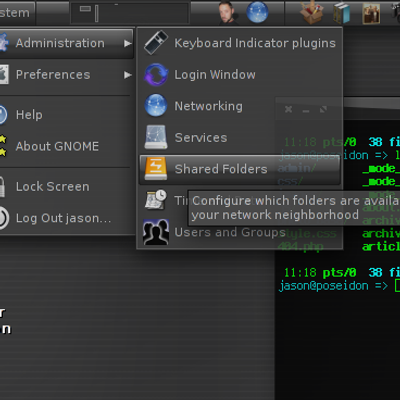This screenshot has height=400, width=400.
Task: Click 'jason@poseidon =>' prompt text in terminal
Action: [333, 286]
